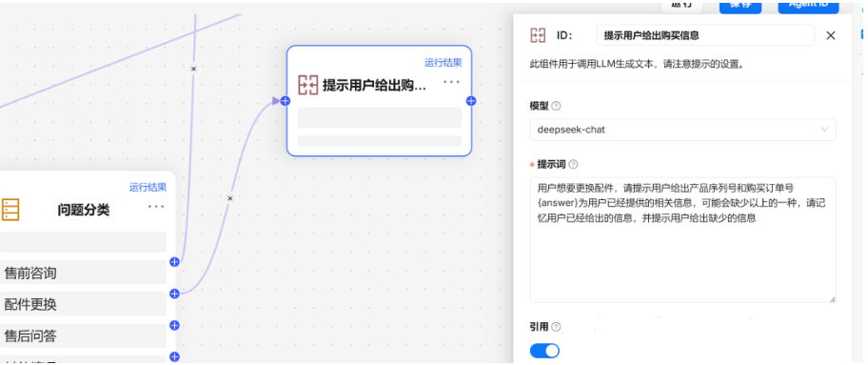Open 运行结果 link on 提示用户给出购… node
Viewport: 868px width, 365px height.
tap(443, 63)
